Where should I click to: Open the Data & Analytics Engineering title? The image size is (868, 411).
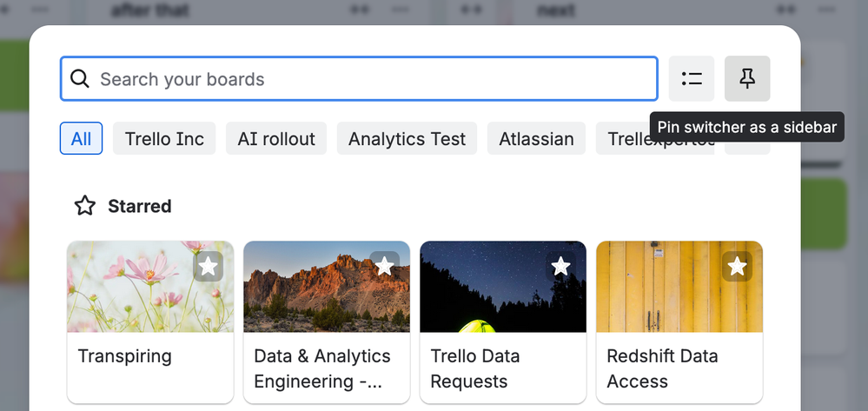click(322, 368)
